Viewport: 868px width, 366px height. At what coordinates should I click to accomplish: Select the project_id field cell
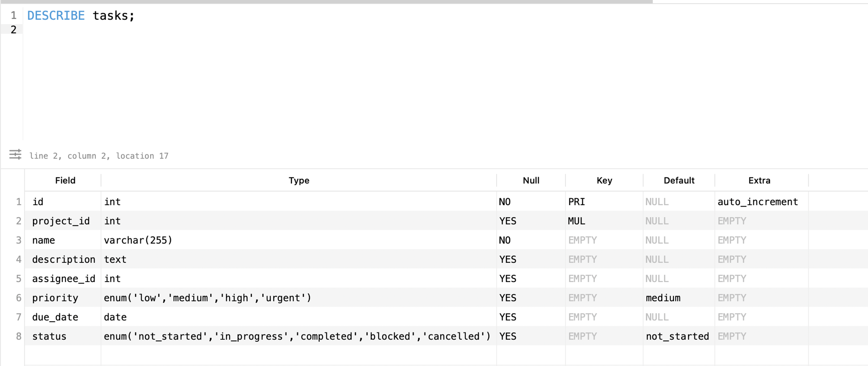tap(61, 221)
